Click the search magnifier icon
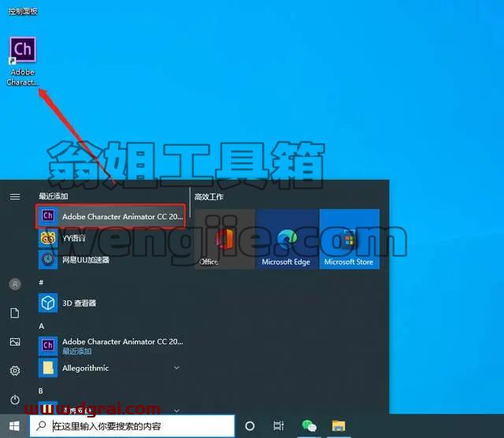504x438 pixels. click(x=41, y=425)
